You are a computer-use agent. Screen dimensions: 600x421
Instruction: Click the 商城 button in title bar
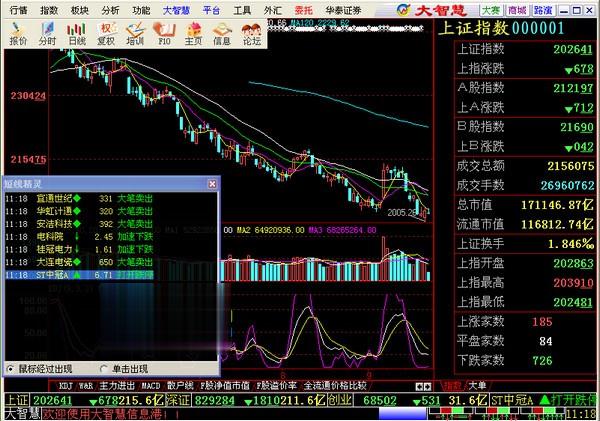click(517, 10)
